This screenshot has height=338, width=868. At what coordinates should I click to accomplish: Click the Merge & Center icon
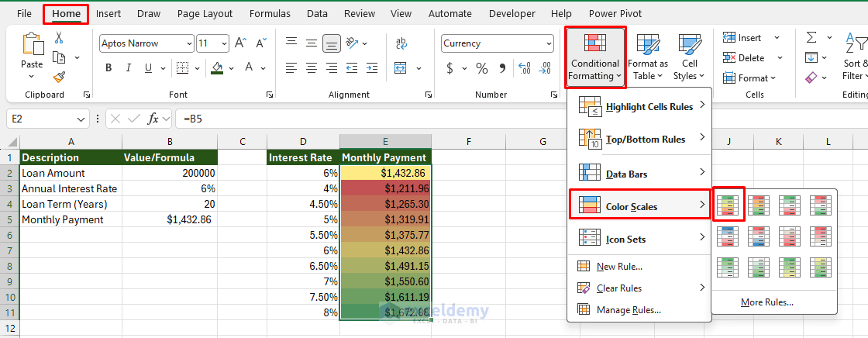tap(401, 67)
